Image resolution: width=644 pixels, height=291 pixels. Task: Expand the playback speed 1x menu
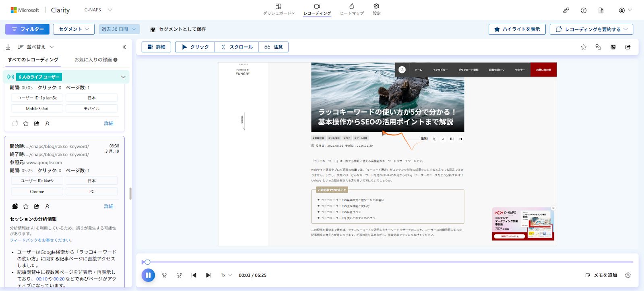point(226,275)
